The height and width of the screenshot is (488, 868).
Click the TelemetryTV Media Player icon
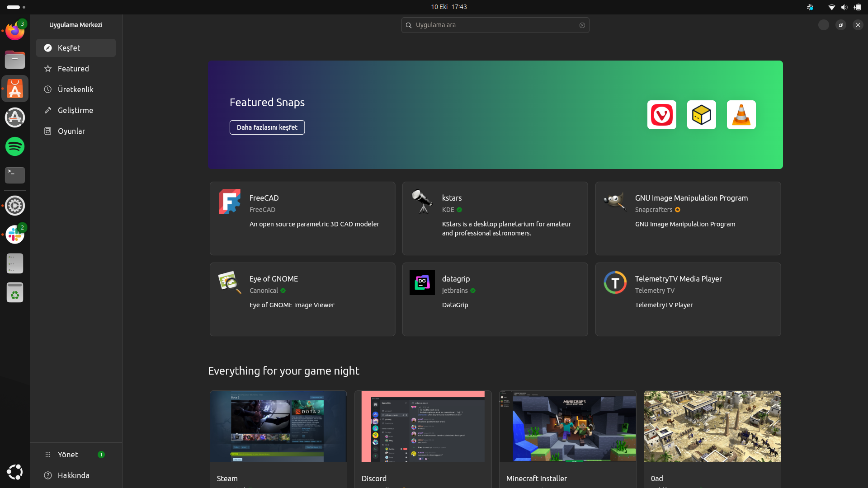(x=615, y=282)
